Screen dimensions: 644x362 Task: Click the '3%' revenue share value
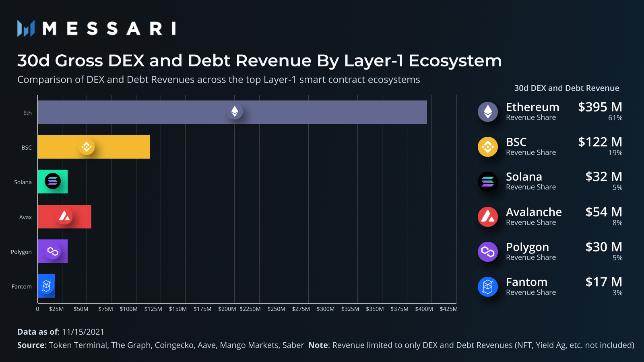(617, 293)
